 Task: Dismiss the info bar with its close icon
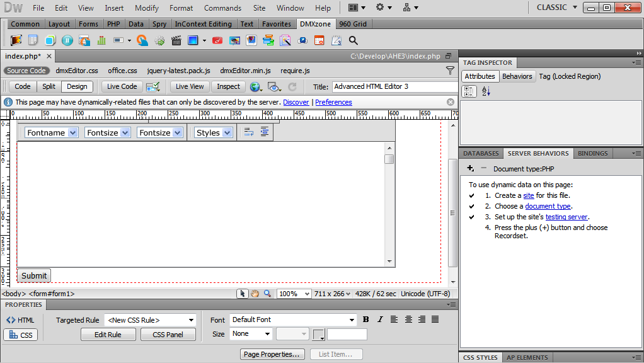point(451,102)
